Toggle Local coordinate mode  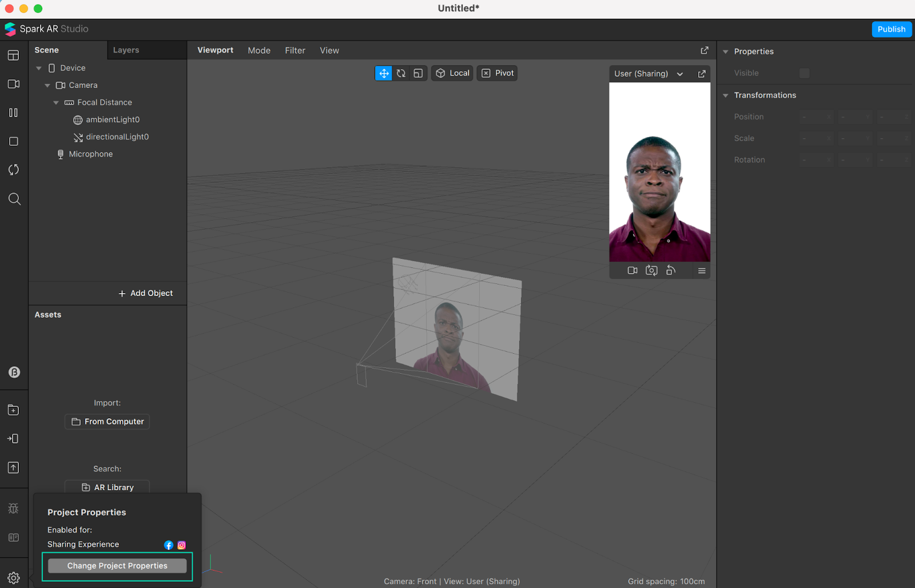(452, 73)
